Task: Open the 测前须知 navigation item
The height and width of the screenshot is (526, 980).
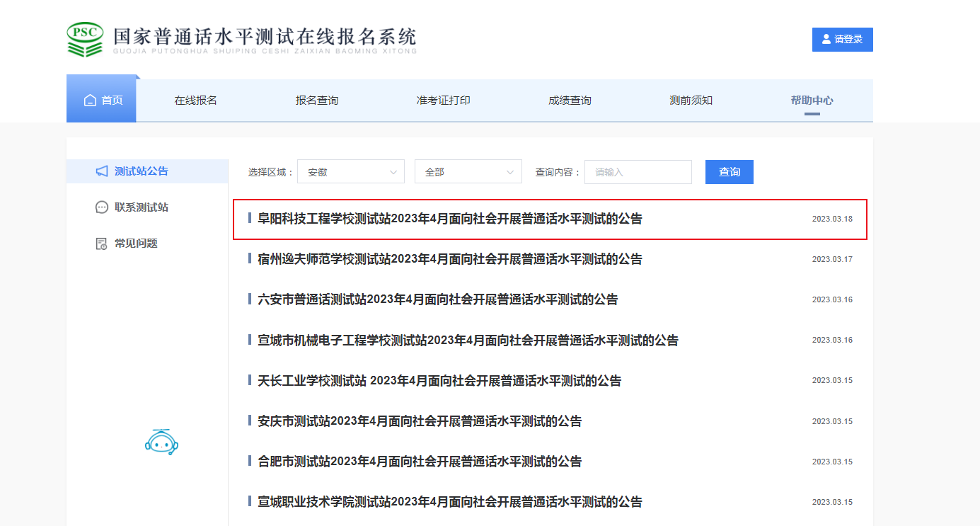Action: pos(691,101)
